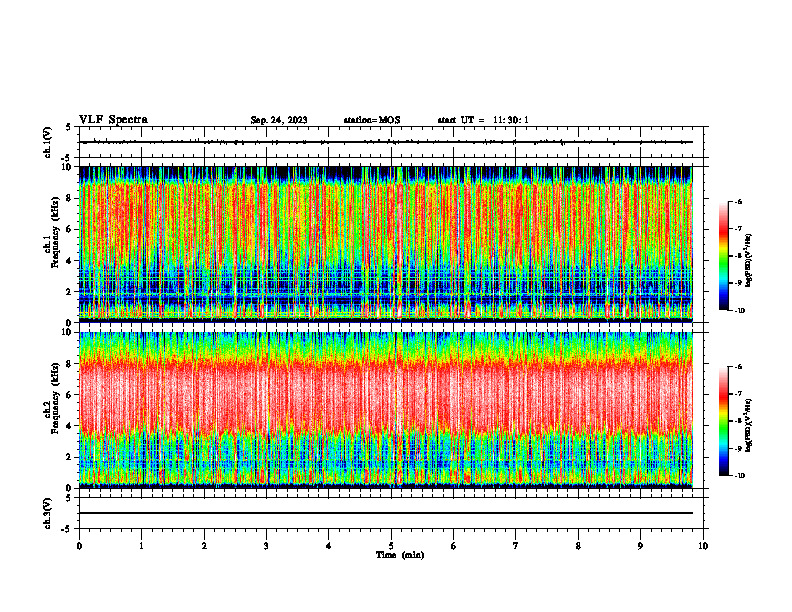Click the "VLF Spectra" plot title

tap(113, 120)
